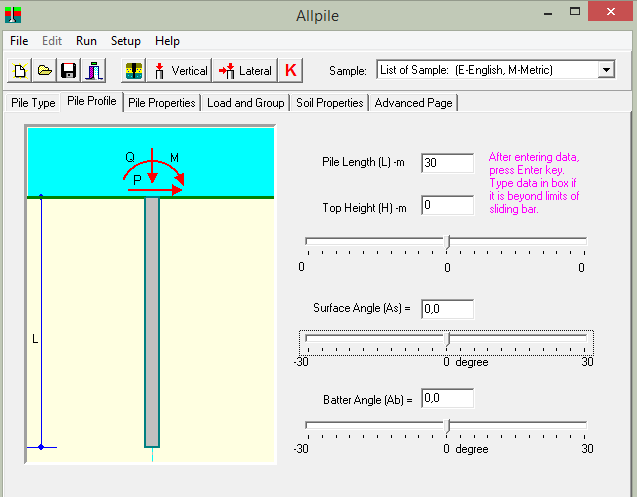Click the Pile Length (L) input field

448,163
